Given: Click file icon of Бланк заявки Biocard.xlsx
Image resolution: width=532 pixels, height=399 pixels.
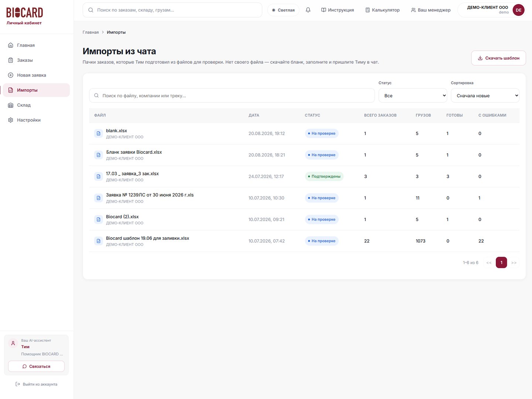Looking at the screenshot, I should 98,155.
